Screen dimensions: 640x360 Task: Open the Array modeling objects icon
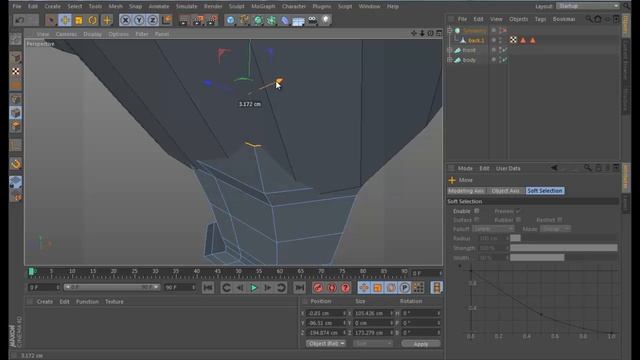point(271,20)
